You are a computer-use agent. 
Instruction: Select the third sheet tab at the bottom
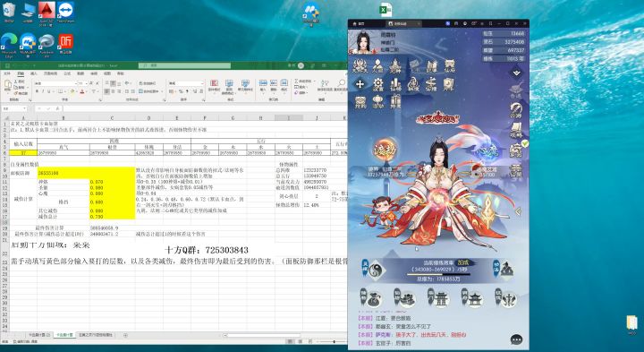96,335
